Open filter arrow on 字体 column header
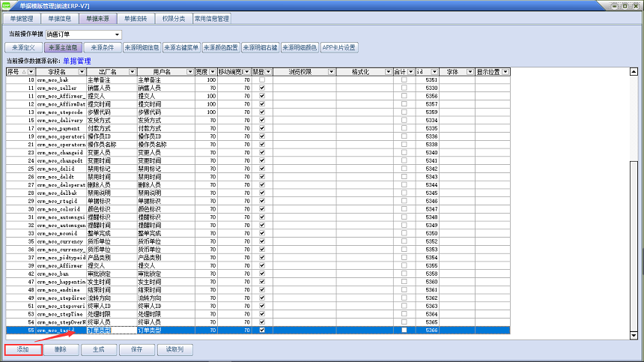This screenshot has width=644, height=362. coord(470,72)
